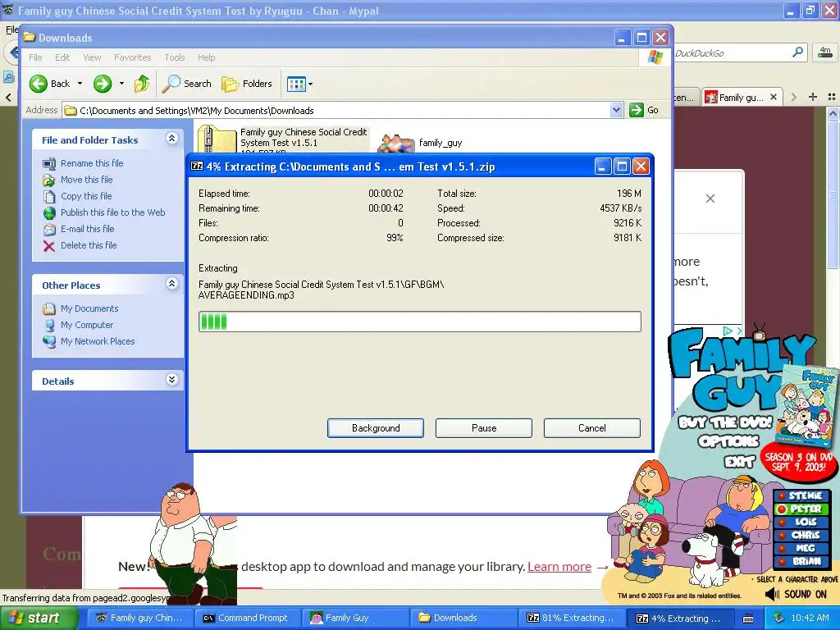
Task: Open the Windows Start button
Action: 39,619
